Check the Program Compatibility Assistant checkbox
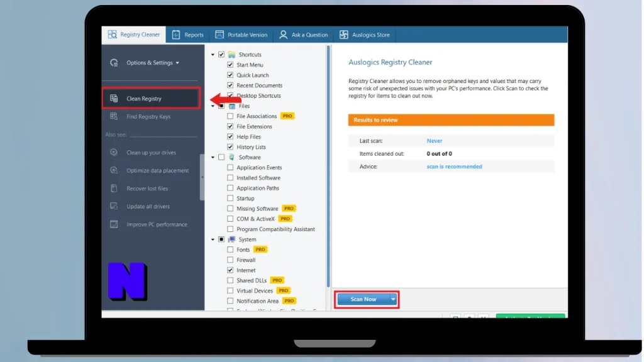The width and height of the screenshot is (644, 362). point(230,229)
